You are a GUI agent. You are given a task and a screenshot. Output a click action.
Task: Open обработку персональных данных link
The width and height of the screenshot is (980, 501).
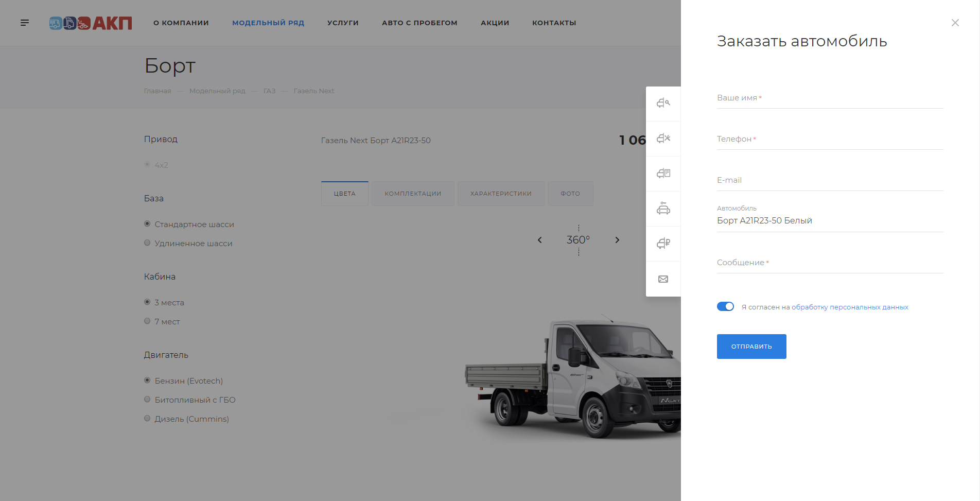[x=850, y=307]
